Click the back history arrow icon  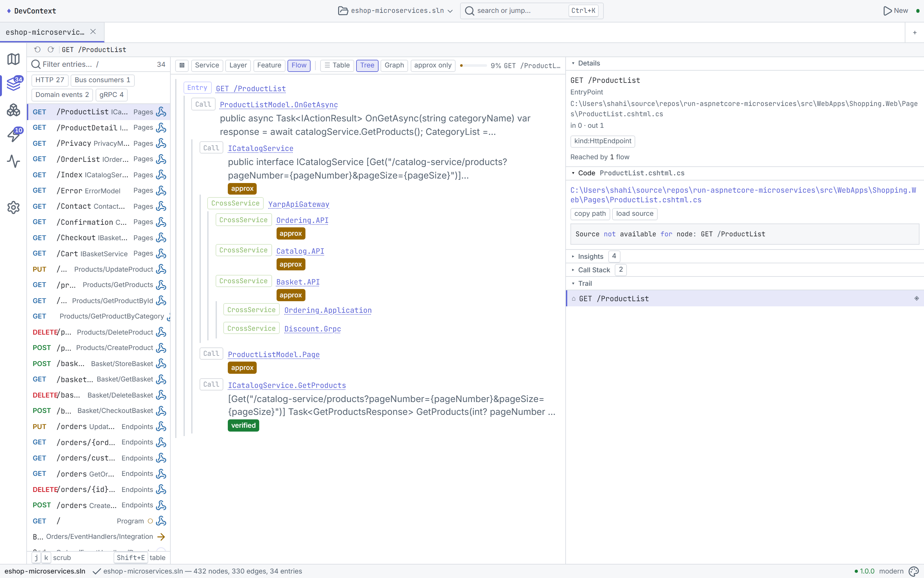point(38,49)
